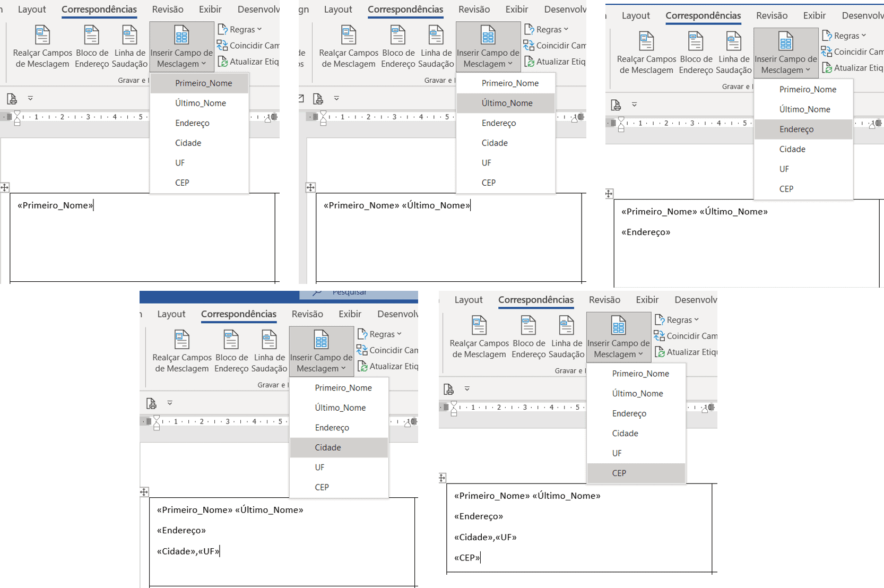
Task: Select the highlighted Cidade menu entry
Action: pyautogui.click(x=339, y=447)
